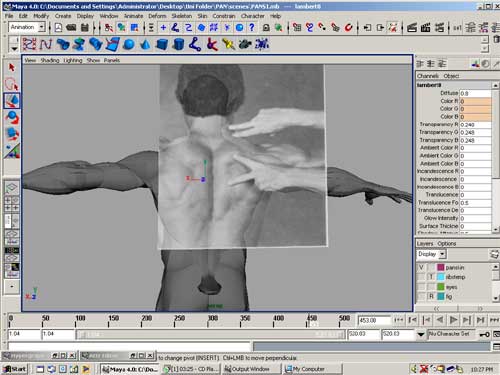The image size is (500, 375).
Task: Click the pansin layer magenta color swatch
Action: (x=441, y=268)
